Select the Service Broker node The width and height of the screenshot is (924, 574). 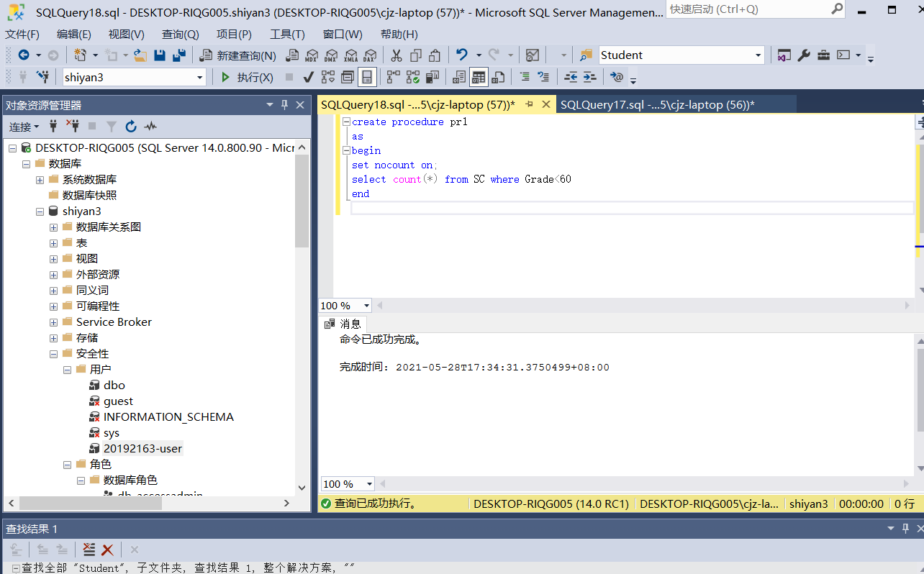(114, 322)
